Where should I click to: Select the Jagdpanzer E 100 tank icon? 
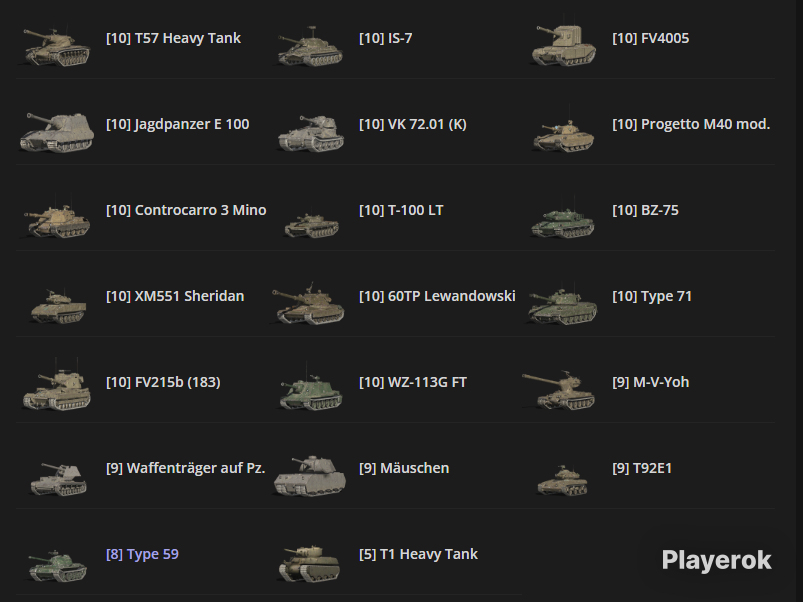pyautogui.click(x=56, y=132)
